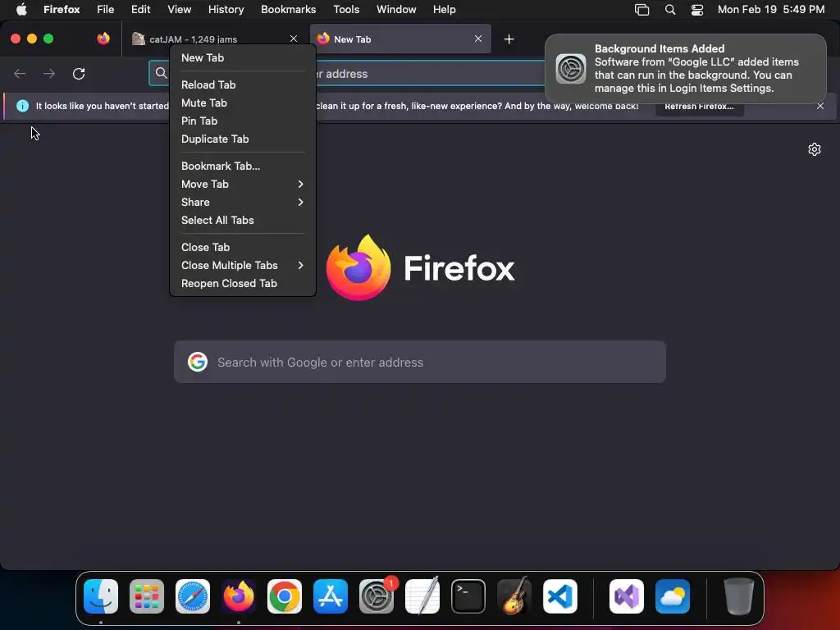Reload the page with the refresh icon

(79, 73)
